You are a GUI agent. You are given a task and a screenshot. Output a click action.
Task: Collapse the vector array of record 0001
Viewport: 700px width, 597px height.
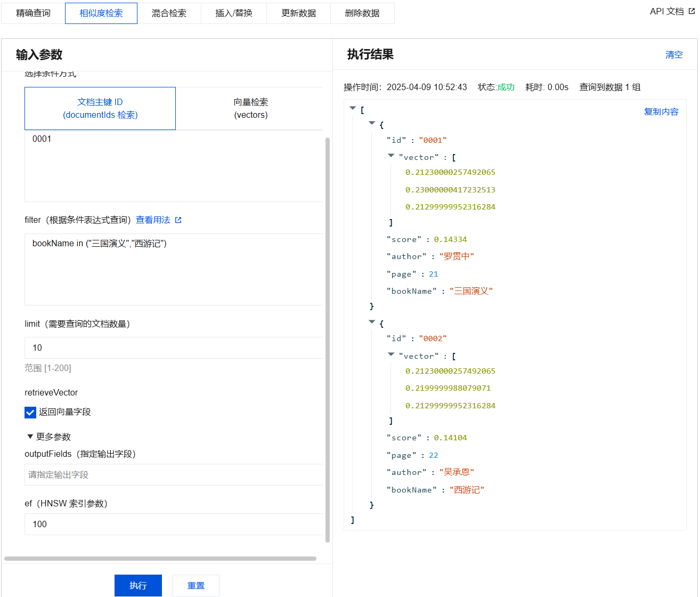[391, 156]
